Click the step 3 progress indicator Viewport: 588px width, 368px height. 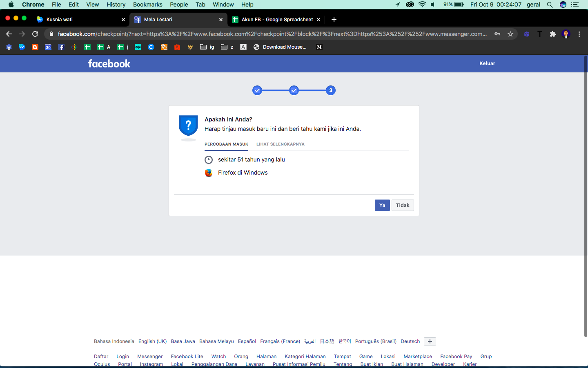331,90
